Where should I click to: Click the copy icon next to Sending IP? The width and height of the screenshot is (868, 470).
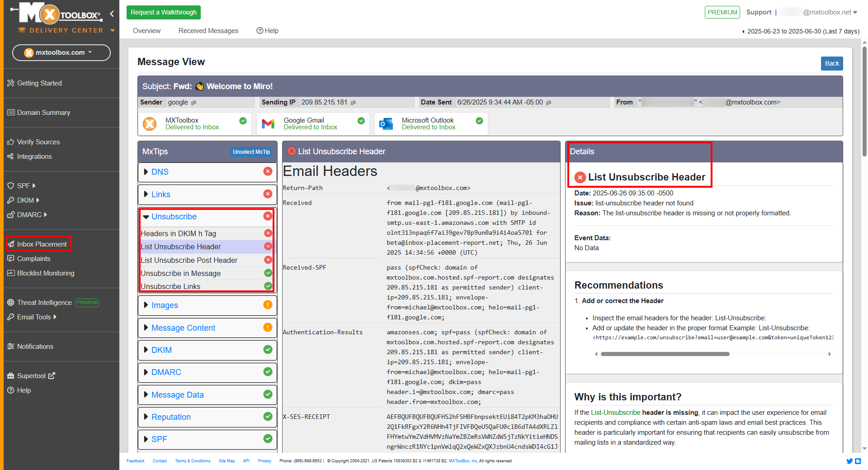click(x=353, y=103)
